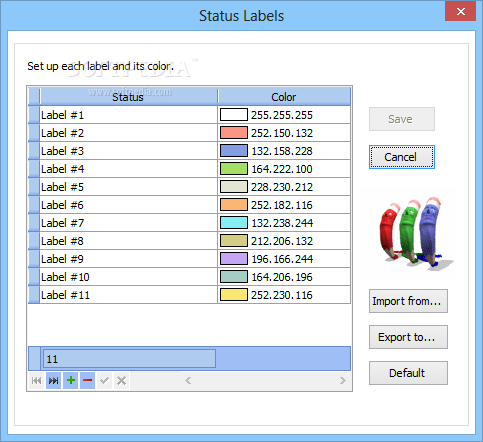Pick the cyan swatch for Label #7

tap(234, 223)
